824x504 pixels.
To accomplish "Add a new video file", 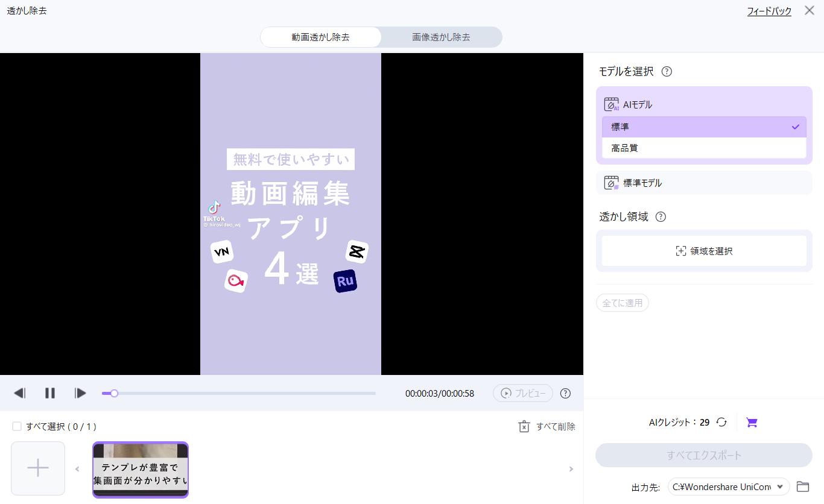I will (x=38, y=468).
